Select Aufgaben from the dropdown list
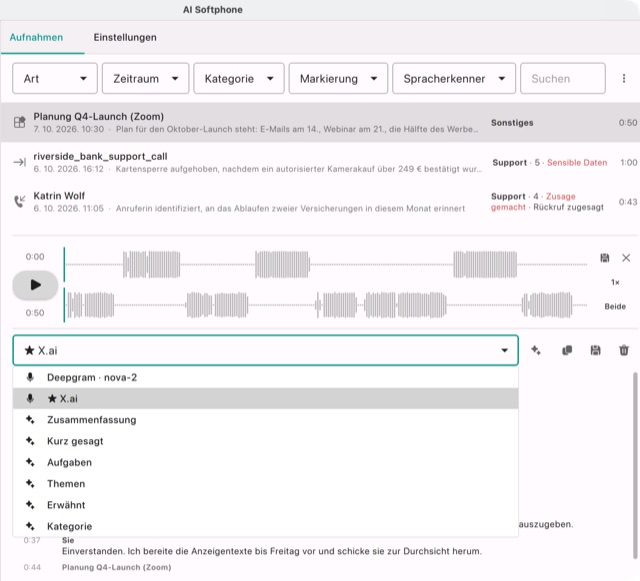Screen dimensions: 640x581 coord(266,462)
